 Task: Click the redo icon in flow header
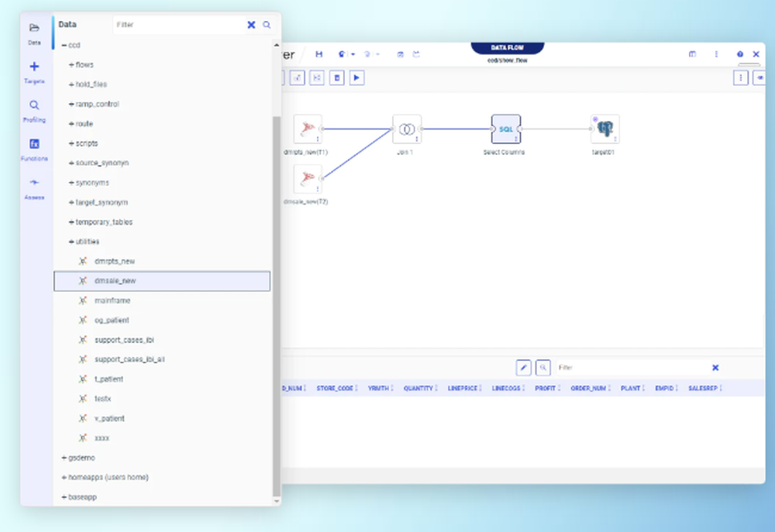367,54
